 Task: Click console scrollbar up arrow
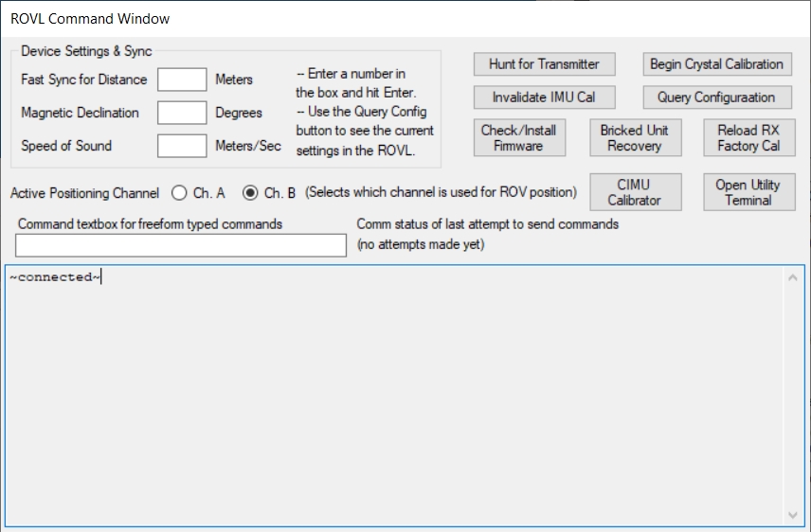(x=793, y=277)
